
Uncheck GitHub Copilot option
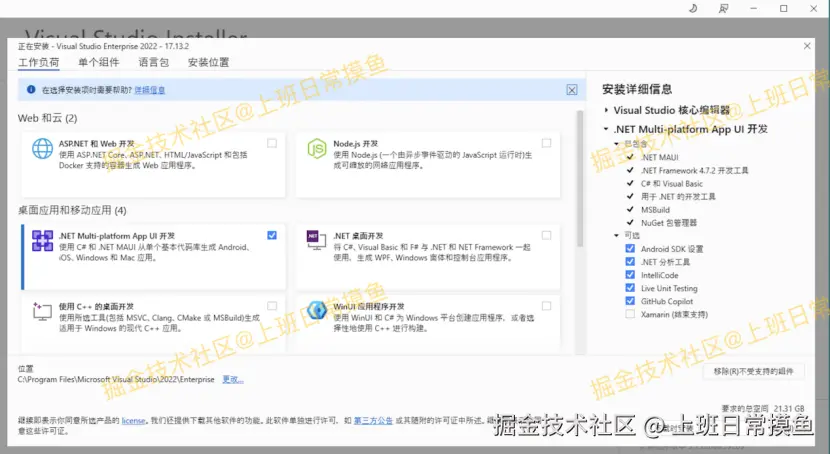[x=630, y=301]
